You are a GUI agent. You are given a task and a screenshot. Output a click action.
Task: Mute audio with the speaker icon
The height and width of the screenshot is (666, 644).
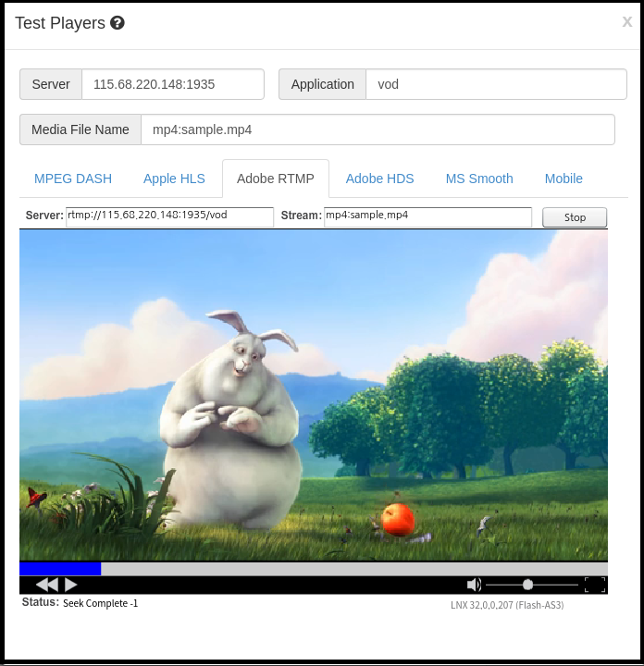(474, 585)
